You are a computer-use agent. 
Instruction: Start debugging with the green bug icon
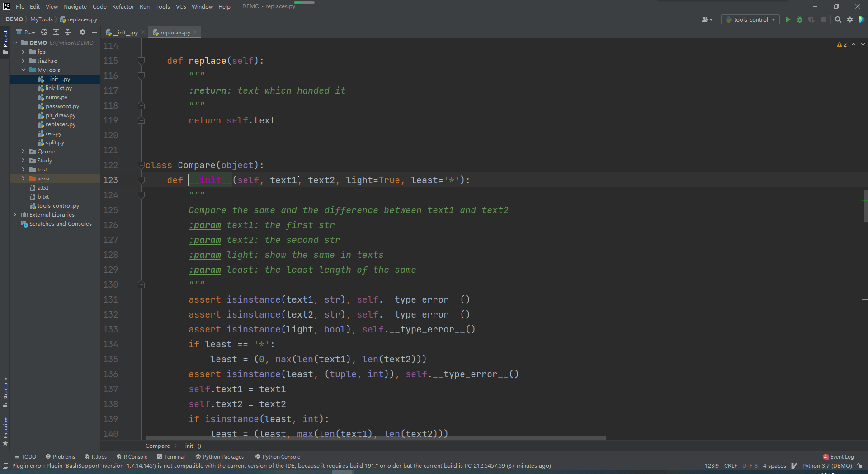coord(800,19)
